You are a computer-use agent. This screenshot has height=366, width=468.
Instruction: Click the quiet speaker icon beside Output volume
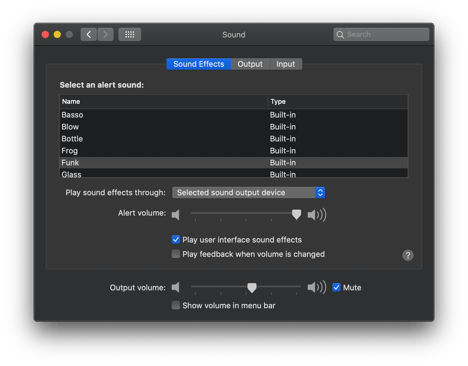tap(176, 287)
